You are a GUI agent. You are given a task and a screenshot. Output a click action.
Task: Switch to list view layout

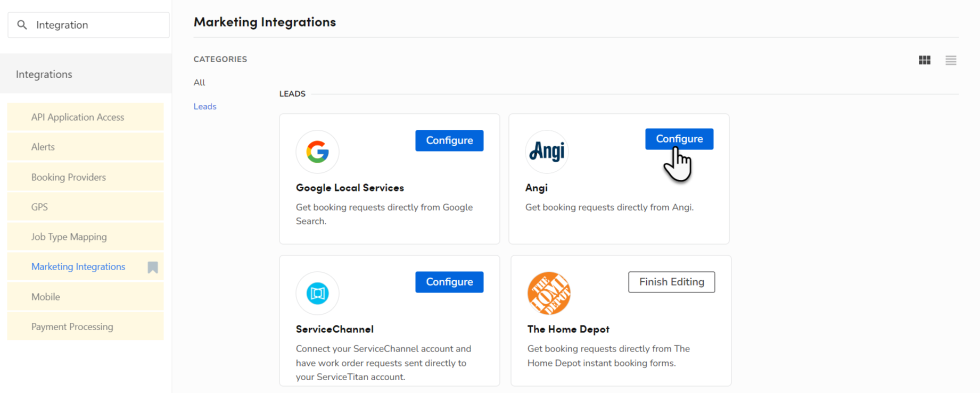pos(950,60)
